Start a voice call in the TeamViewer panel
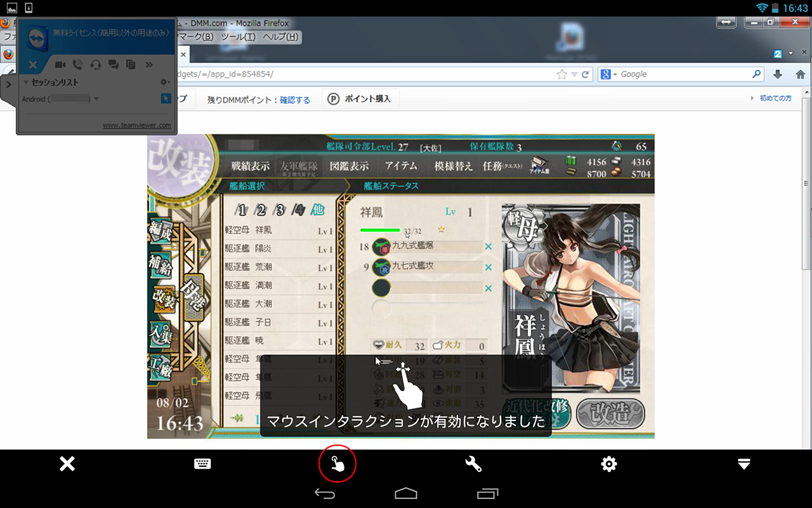This screenshot has height=508, width=812. click(78, 64)
